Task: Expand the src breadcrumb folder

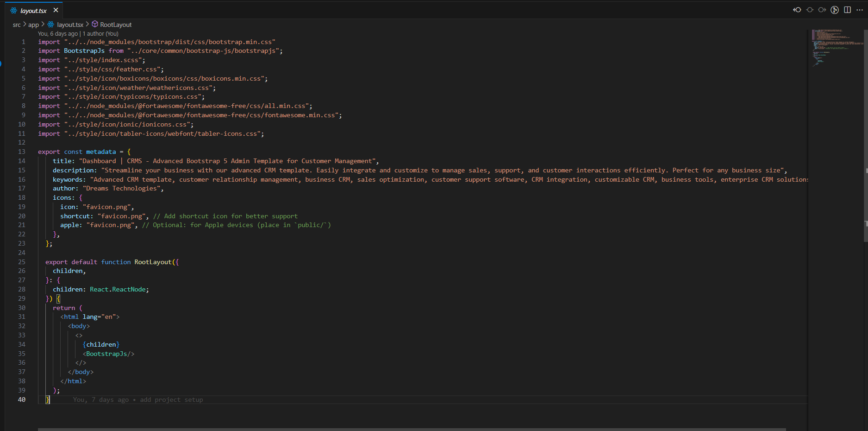Action: [x=17, y=25]
